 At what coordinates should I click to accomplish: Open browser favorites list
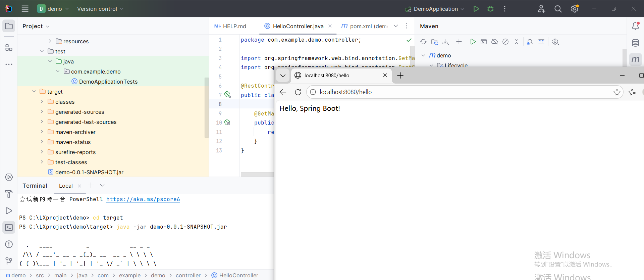point(632,92)
